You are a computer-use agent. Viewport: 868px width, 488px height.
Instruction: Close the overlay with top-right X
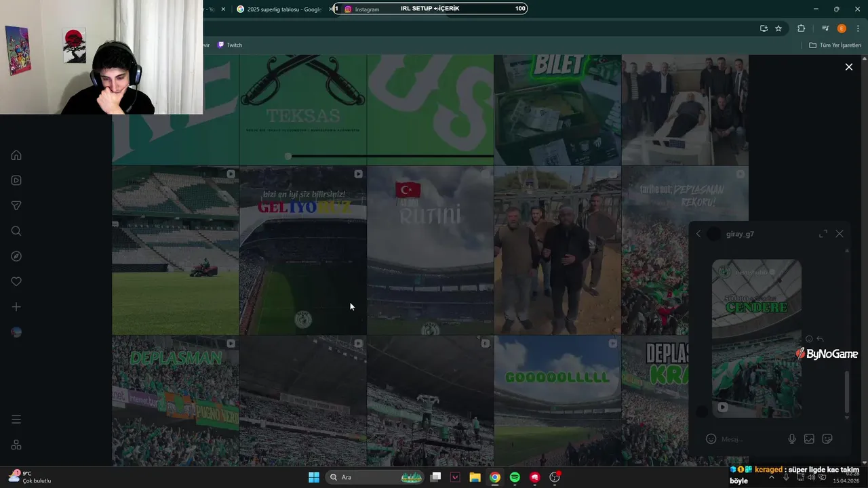[848, 67]
